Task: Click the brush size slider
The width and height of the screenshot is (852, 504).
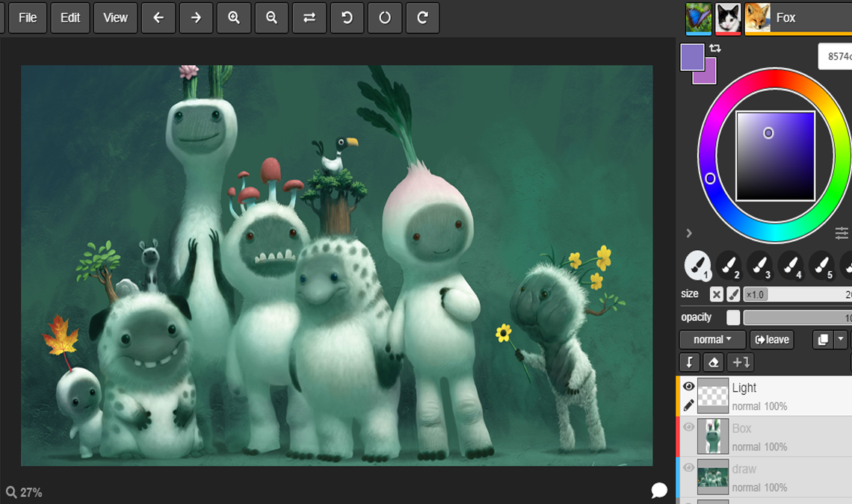Action: 797,294
